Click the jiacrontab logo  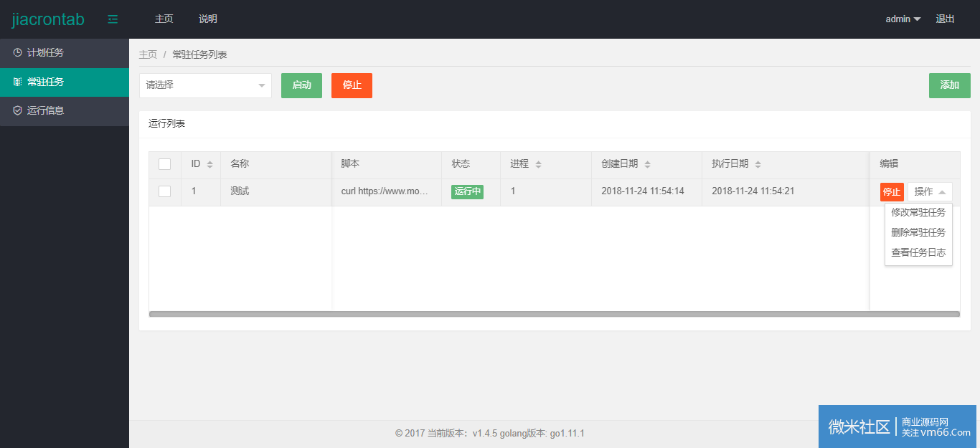click(48, 19)
